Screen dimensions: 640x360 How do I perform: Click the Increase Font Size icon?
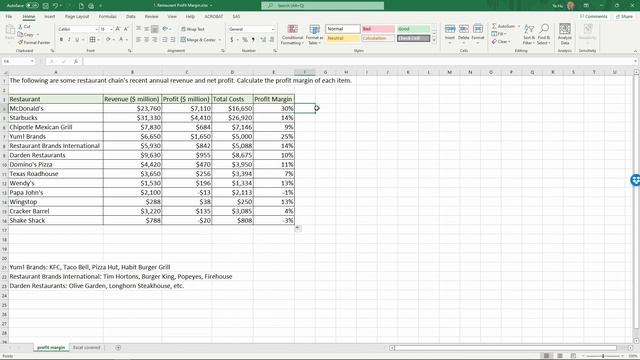tap(118, 29)
